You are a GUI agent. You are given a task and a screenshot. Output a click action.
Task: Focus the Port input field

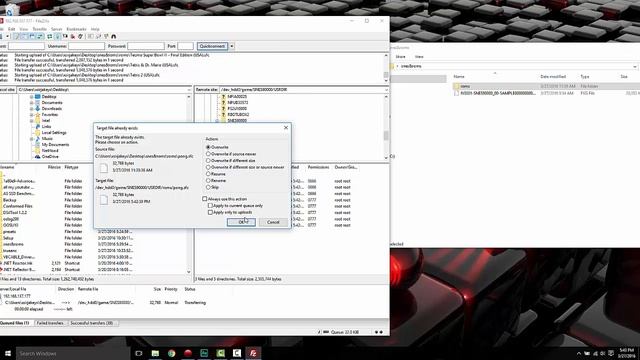tap(185, 46)
